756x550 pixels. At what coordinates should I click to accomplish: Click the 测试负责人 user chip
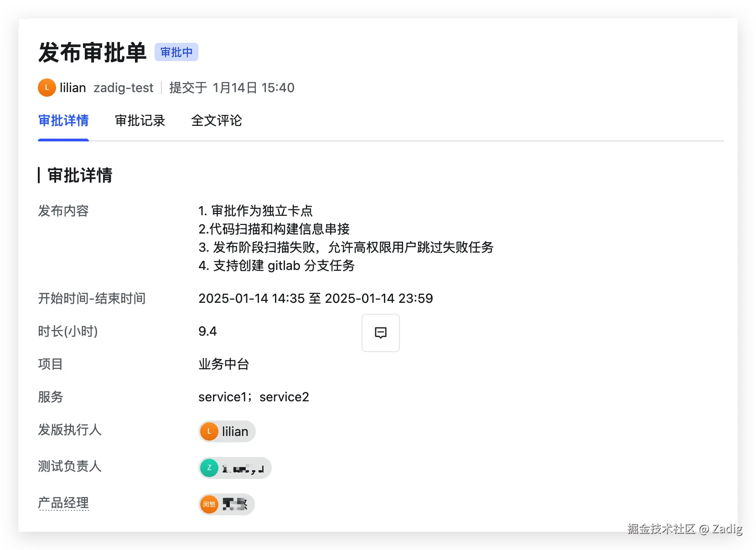235,468
